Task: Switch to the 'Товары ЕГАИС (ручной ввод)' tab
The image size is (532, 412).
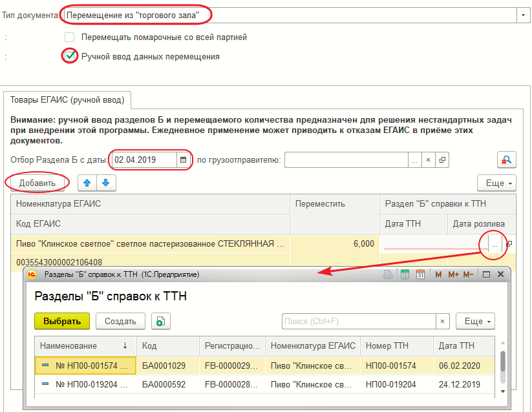Action: 68,100
